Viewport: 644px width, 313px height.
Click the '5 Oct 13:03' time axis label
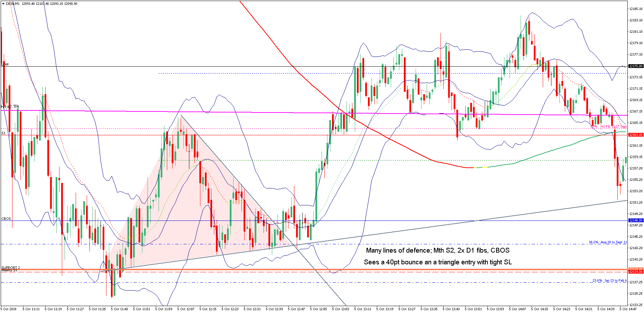point(340,309)
